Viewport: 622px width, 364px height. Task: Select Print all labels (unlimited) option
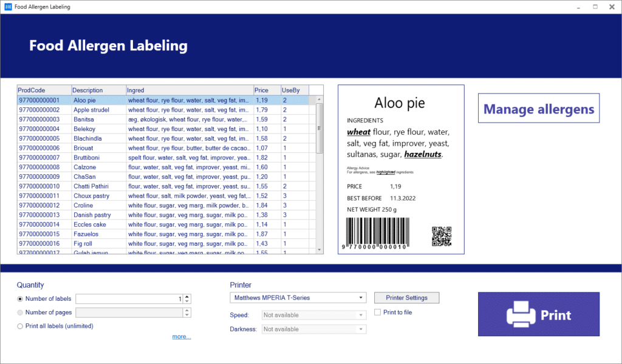pyautogui.click(x=20, y=326)
